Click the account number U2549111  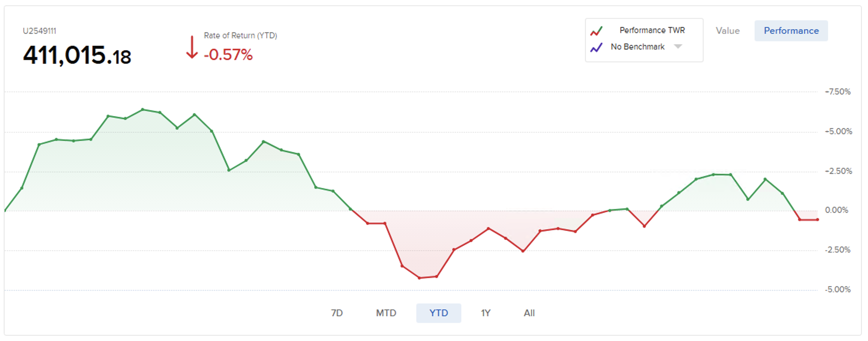point(39,31)
